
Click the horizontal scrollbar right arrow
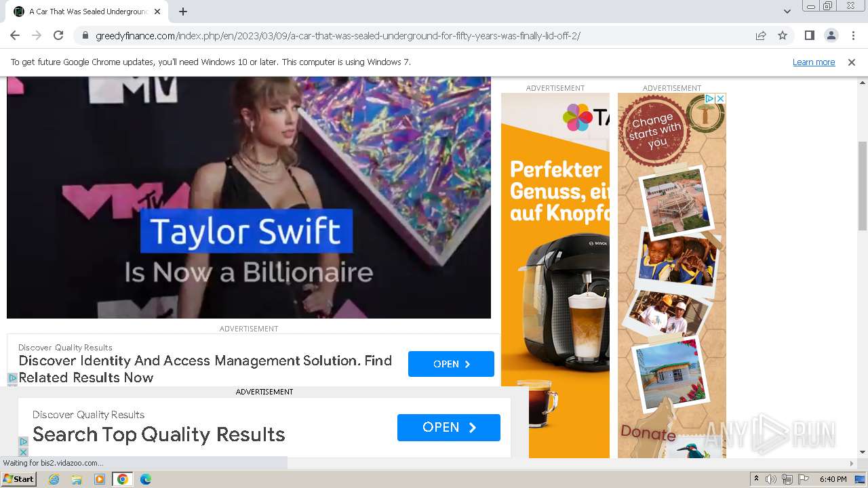852,464
